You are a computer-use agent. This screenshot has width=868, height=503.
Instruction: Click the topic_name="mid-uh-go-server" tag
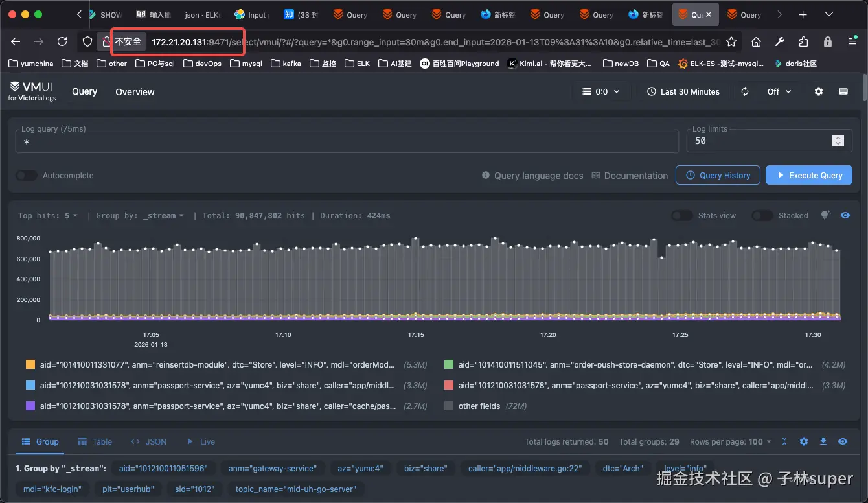[x=295, y=489]
